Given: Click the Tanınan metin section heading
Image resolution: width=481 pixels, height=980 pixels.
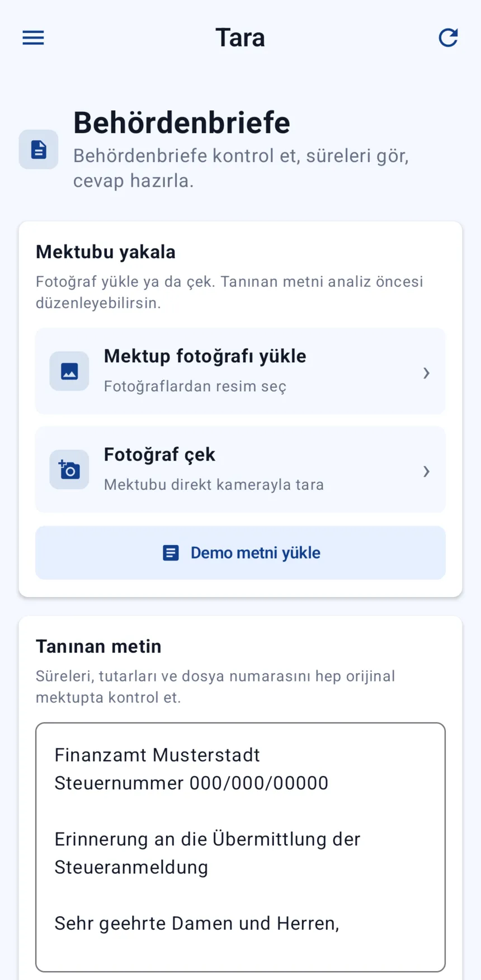Looking at the screenshot, I should click(x=99, y=647).
